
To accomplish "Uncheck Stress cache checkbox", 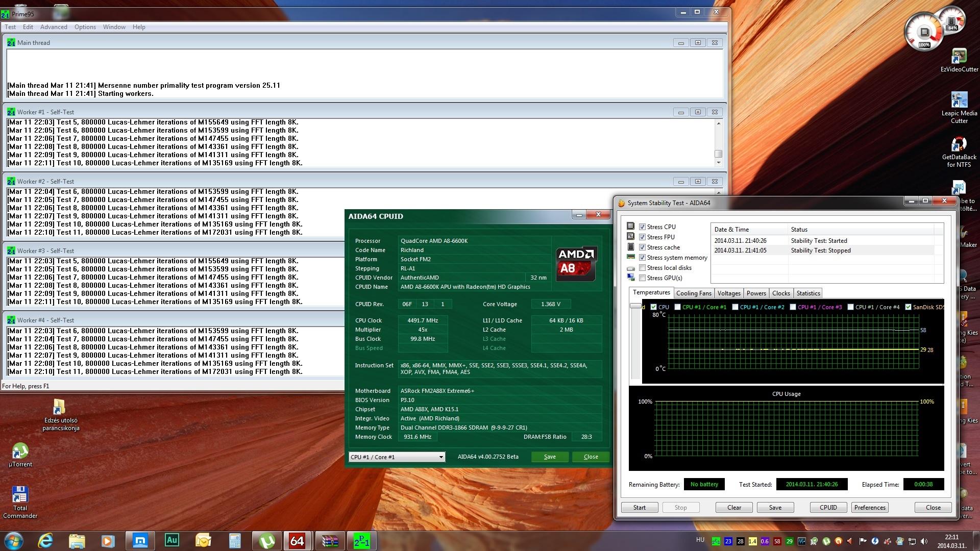I will [x=643, y=247].
